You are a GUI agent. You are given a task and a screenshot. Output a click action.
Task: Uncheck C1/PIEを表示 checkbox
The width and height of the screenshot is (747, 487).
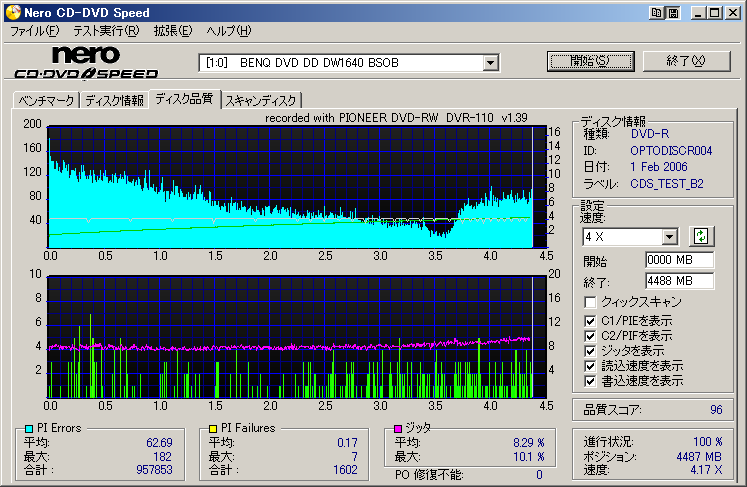pos(590,321)
